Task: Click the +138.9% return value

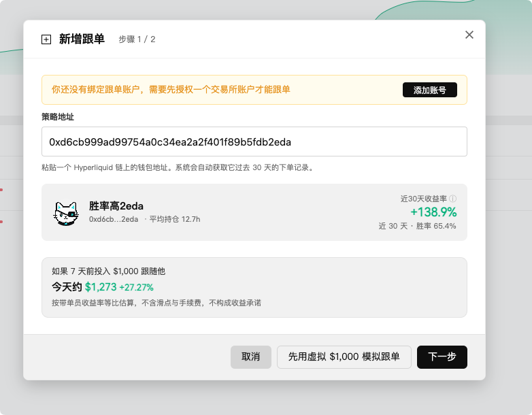Action: click(x=433, y=212)
